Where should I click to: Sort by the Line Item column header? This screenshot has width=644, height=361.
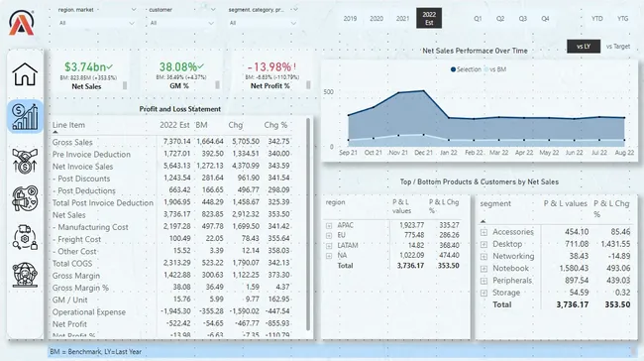point(68,125)
